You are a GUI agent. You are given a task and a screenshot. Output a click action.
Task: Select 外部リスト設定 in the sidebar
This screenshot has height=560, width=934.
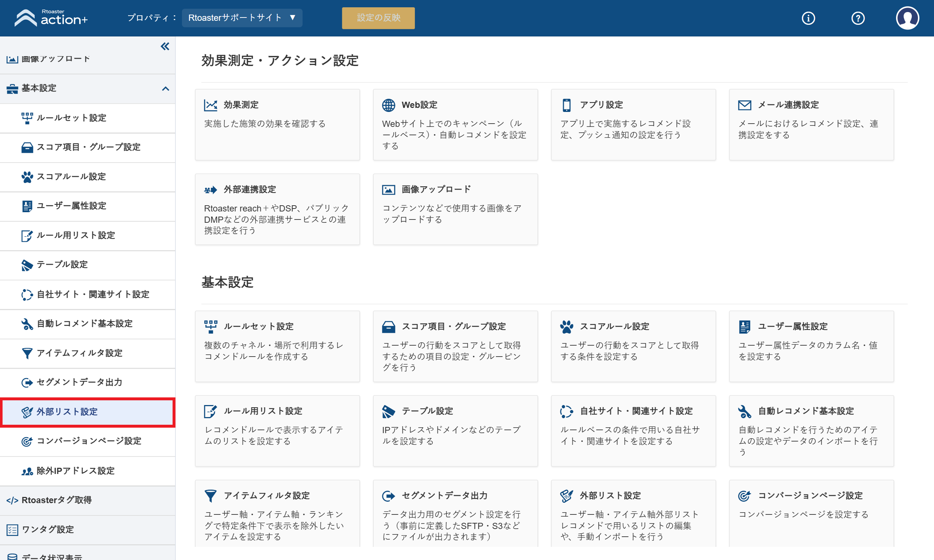[88, 412]
